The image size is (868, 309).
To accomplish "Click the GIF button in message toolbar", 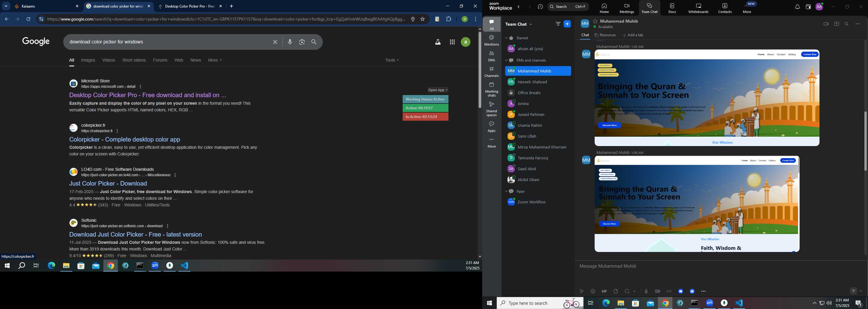I will click(x=604, y=291).
